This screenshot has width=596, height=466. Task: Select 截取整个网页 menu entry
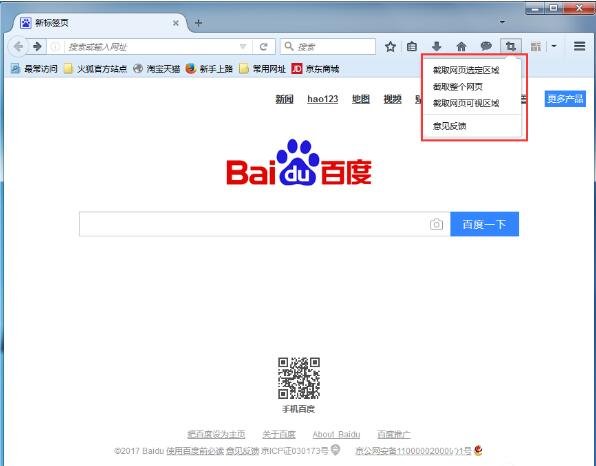coord(458,87)
